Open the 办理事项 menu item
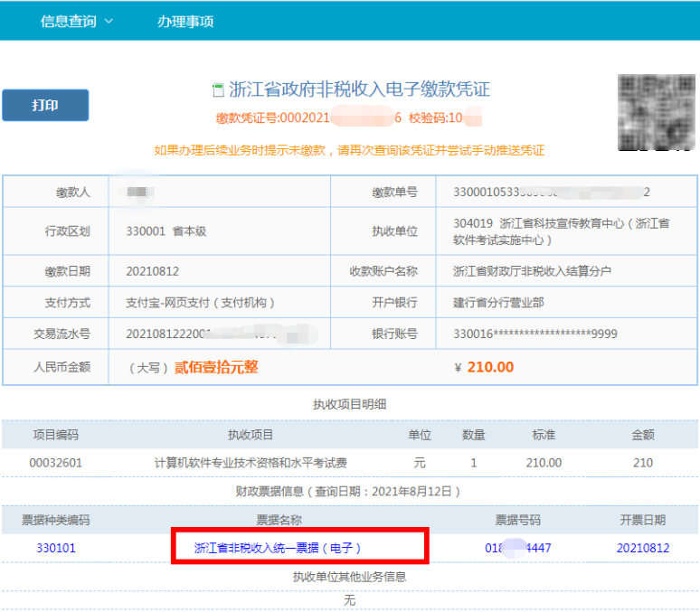Viewport: 700px width, 612px height. tap(184, 21)
